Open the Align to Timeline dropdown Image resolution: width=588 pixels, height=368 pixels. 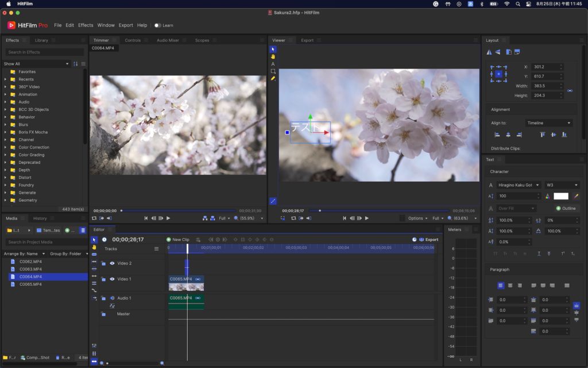548,123
